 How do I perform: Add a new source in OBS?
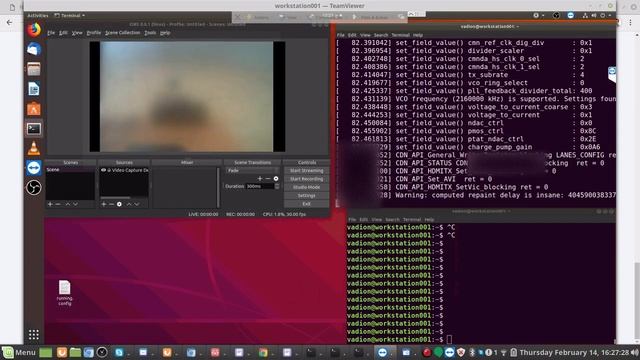(104, 204)
